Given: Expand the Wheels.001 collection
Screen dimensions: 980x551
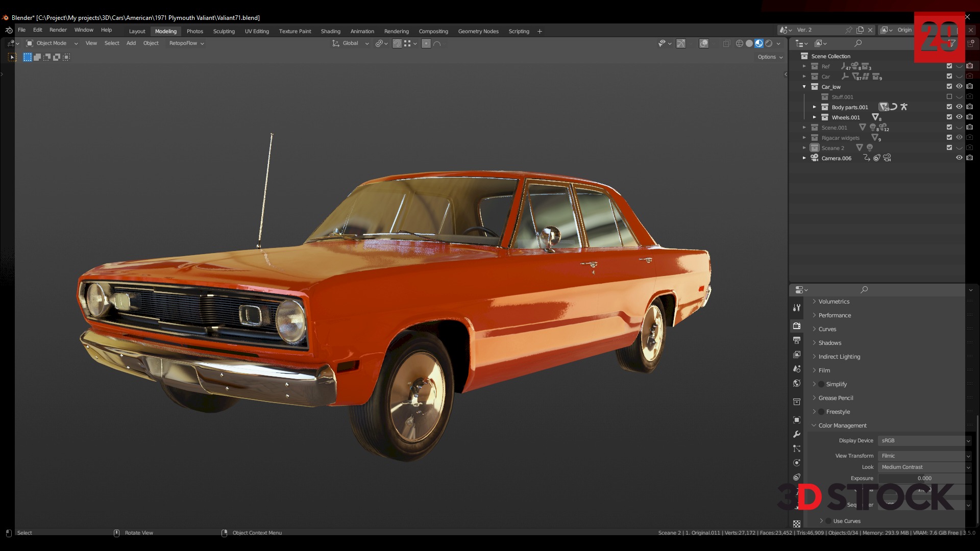Looking at the screenshot, I should click(815, 117).
